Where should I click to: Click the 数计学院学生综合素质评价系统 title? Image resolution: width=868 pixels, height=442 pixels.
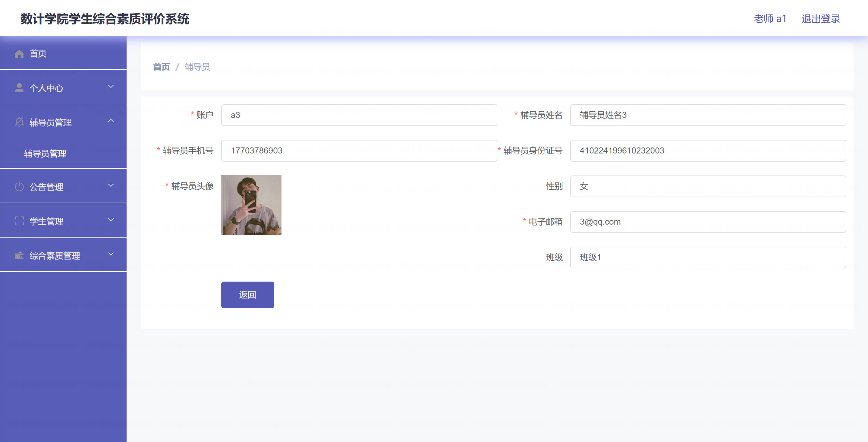[105, 19]
